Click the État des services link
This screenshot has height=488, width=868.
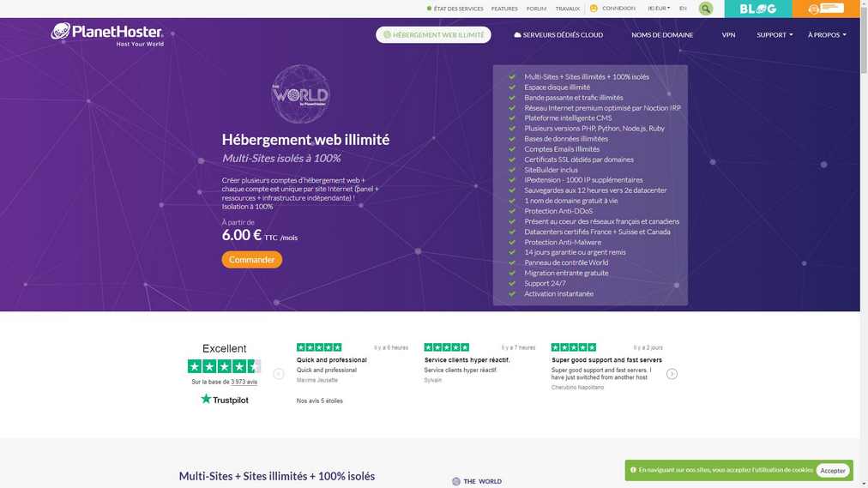click(x=458, y=9)
